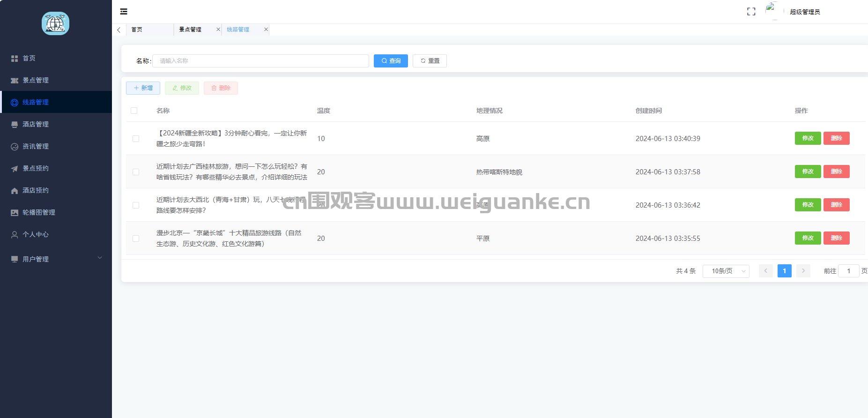Click the 景点管理 sidebar icon
The height and width of the screenshot is (418, 868).
pos(15,81)
